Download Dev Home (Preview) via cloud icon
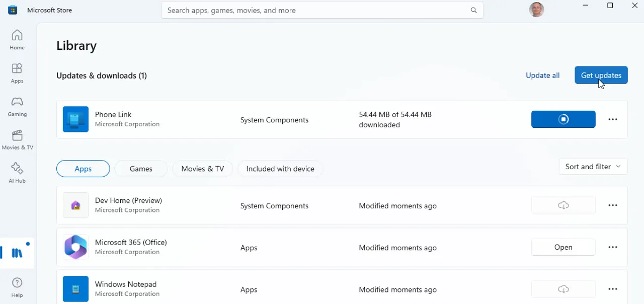This screenshot has width=644, height=304. tap(563, 205)
